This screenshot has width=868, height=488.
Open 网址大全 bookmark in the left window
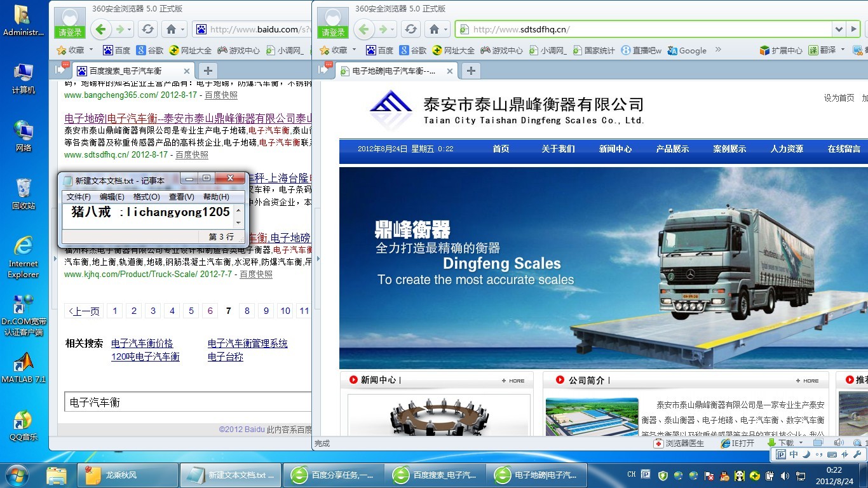coord(190,50)
